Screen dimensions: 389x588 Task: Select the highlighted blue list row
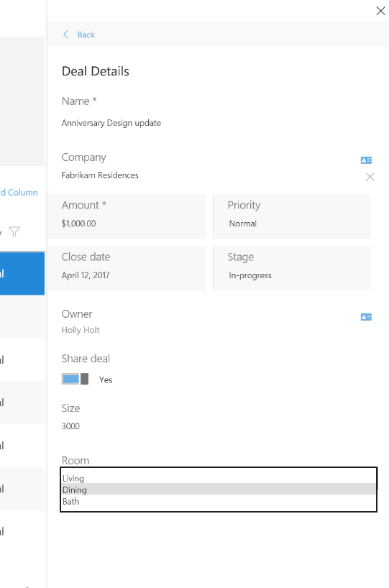tap(22, 274)
